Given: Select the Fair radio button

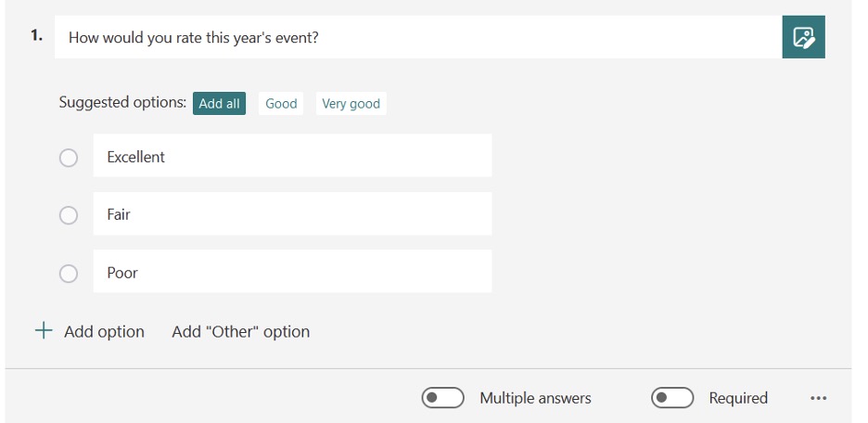Looking at the screenshot, I should [x=69, y=215].
